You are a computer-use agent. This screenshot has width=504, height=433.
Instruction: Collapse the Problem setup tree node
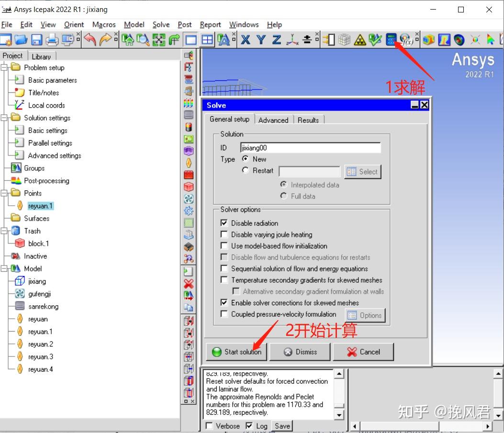pos(4,67)
